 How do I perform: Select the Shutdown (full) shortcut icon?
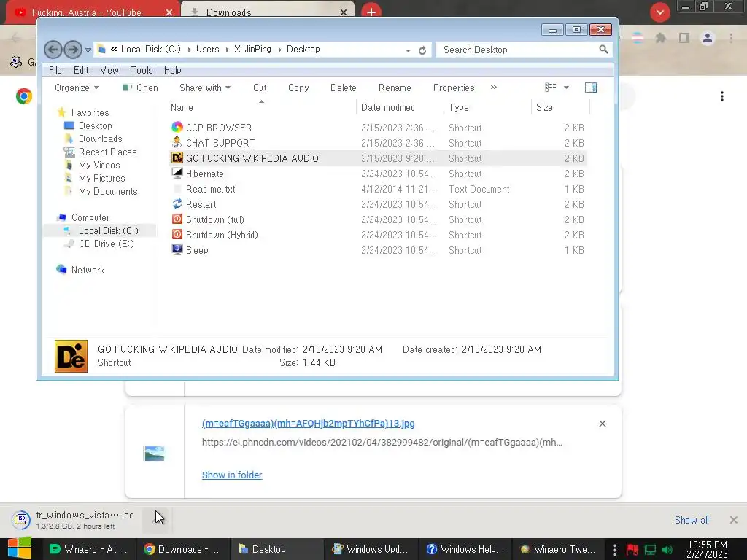(177, 219)
